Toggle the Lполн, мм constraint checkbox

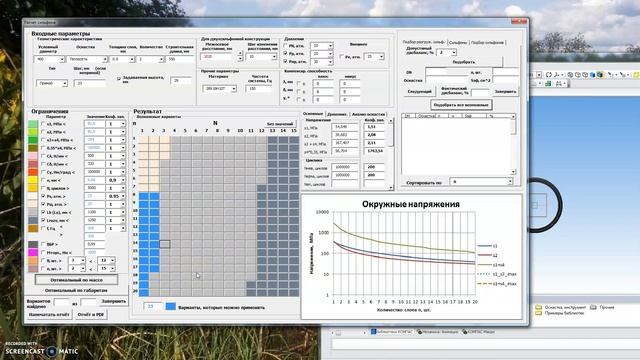(x=43, y=220)
